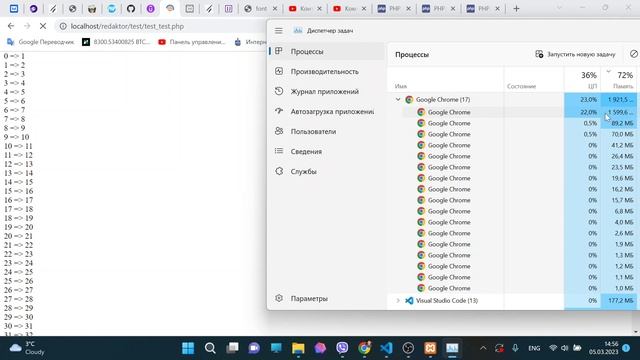Open the Панель управления YouTube bookmark
This screenshot has width=640, height=360.
(192, 42)
